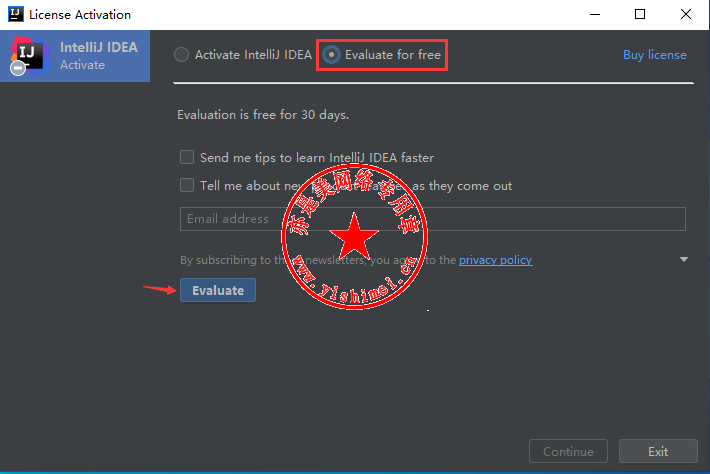Select the IntelliJ IDEA Activate sidebar item
This screenshot has height=474, width=710.
[75, 56]
